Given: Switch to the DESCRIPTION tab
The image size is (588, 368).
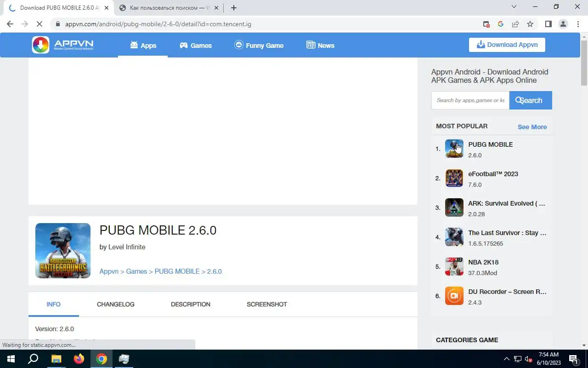Looking at the screenshot, I should coord(191,305).
